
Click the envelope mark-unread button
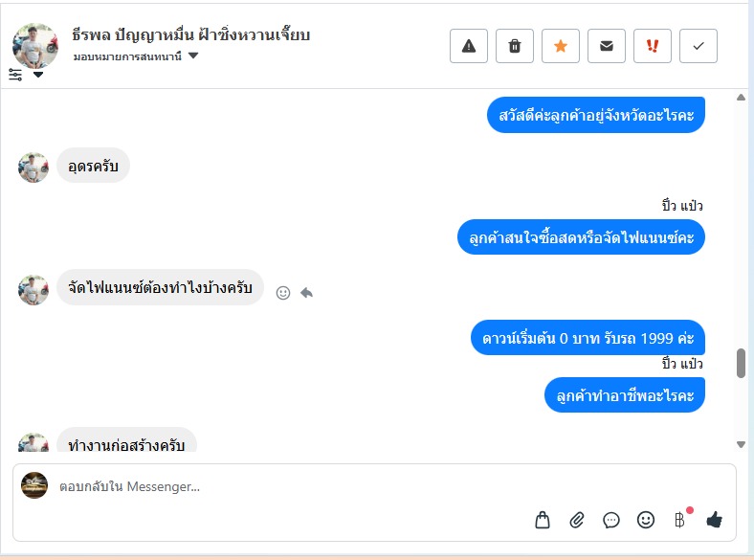(607, 46)
